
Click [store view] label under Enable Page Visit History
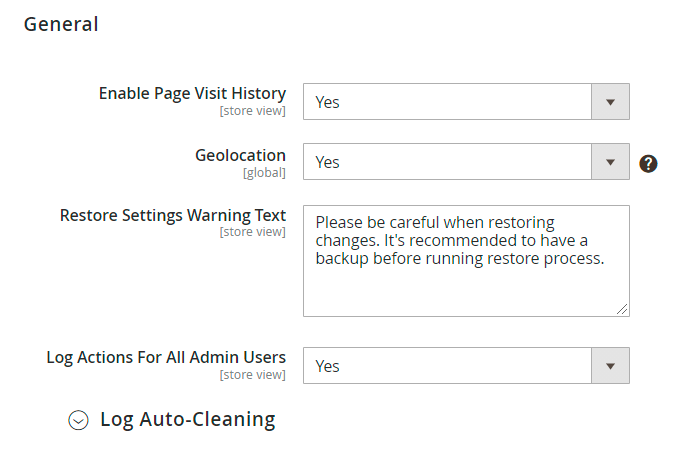[x=252, y=111]
